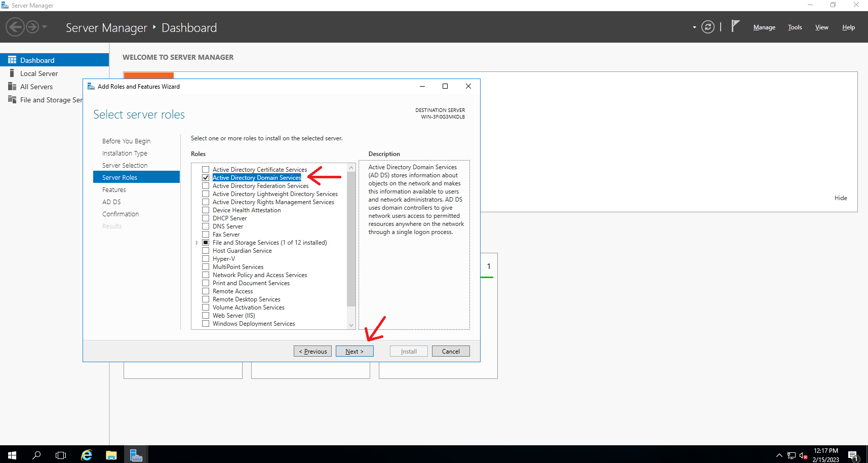Click the Next button in wizard
This screenshot has height=463, width=868.
pyautogui.click(x=354, y=351)
